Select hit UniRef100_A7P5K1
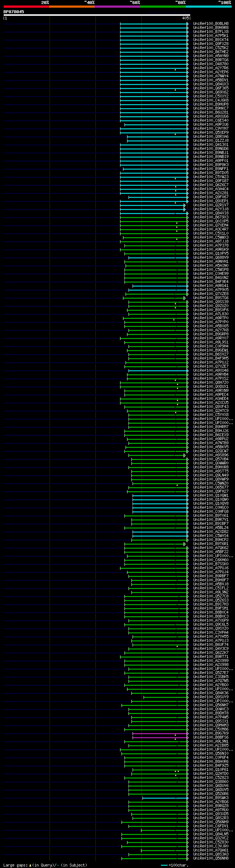The height and width of the screenshot is (868, 235). point(211,36)
